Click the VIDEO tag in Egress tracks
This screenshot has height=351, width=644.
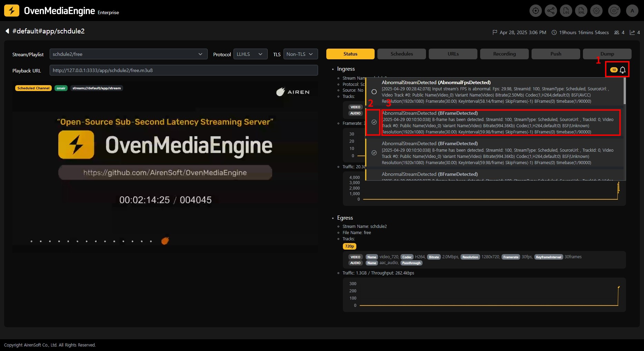[x=355, y=257]
